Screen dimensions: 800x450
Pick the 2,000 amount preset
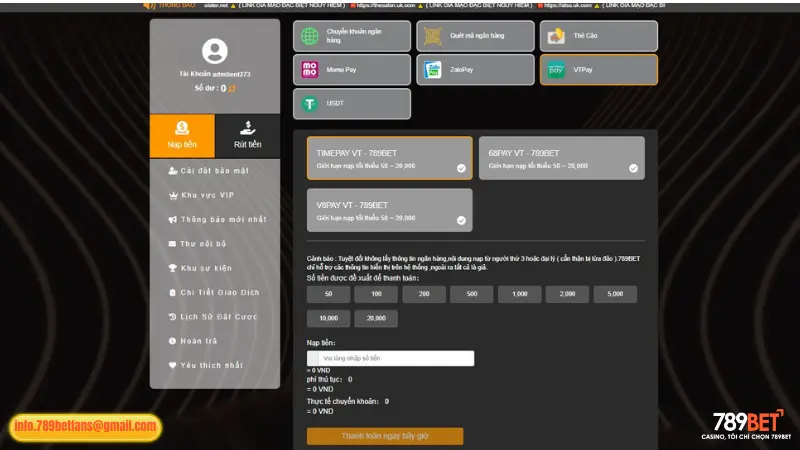tap(567, 294)
